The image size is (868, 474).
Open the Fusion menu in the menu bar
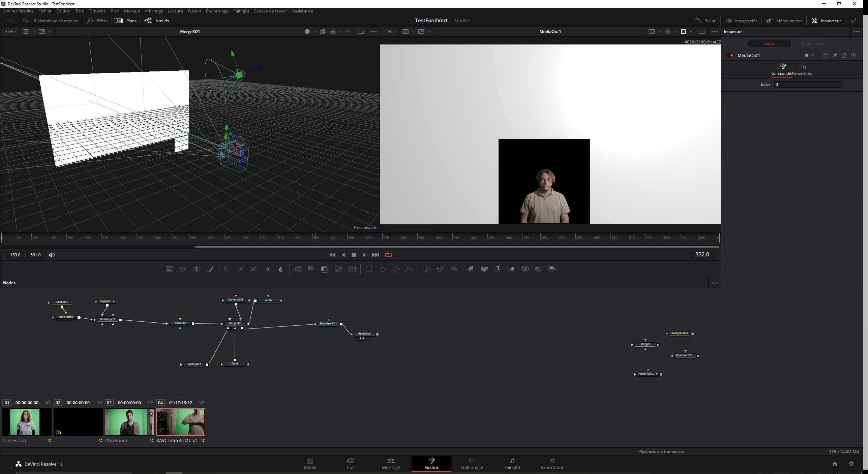click(194, 11)
